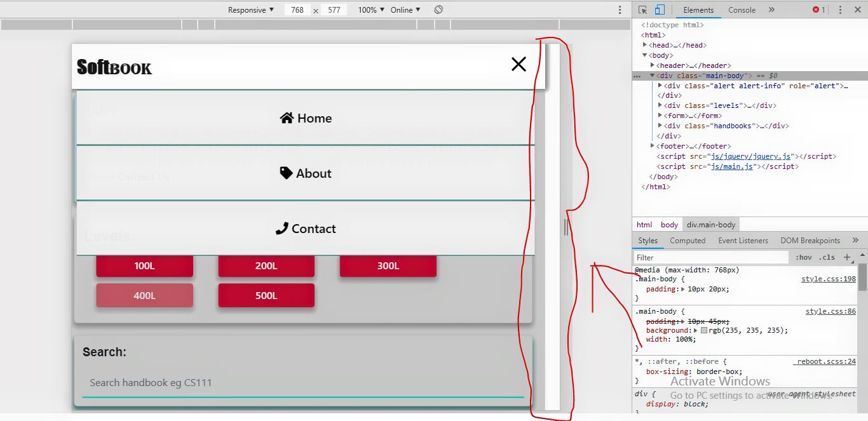The height and width of the screenshot is (421, 868).
Task: Switch to the DOM Breakpoints tab
Action: (810, 241)
